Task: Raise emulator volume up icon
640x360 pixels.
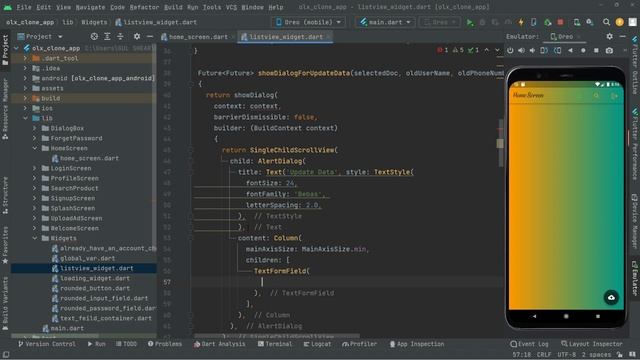Action: [x=522, y=51]
